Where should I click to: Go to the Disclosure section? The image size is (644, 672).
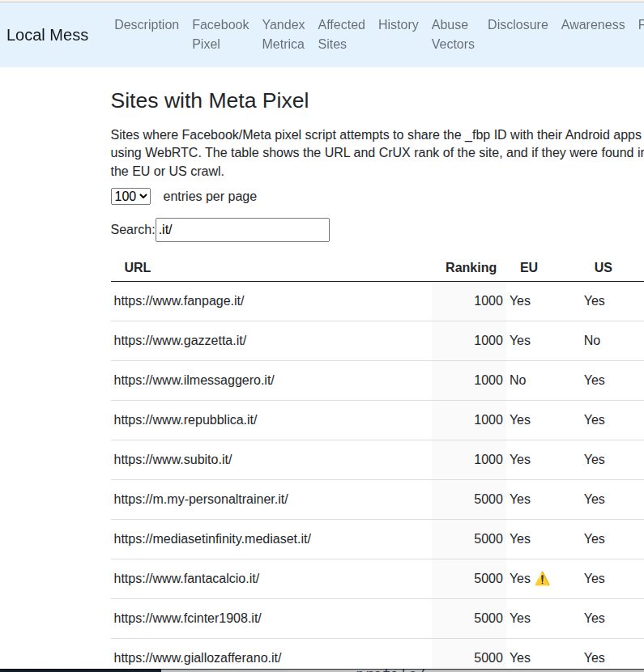[x=518, y=25]
